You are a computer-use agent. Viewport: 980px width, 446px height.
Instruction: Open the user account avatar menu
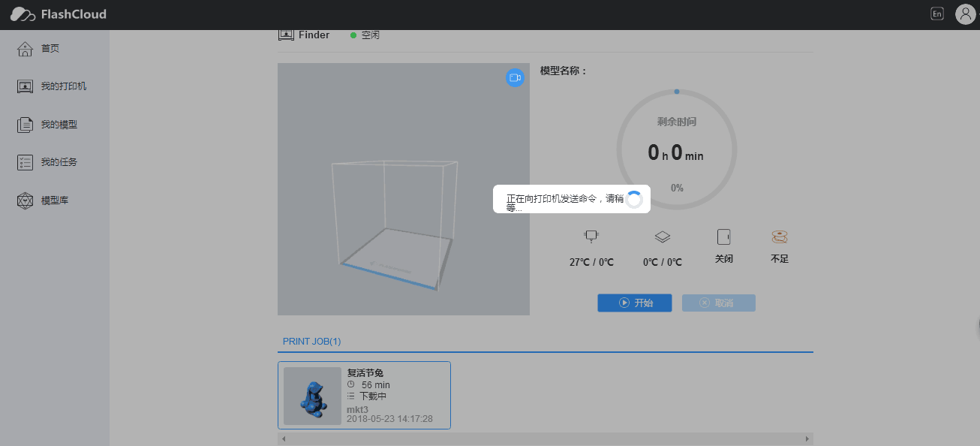point(965,14)
